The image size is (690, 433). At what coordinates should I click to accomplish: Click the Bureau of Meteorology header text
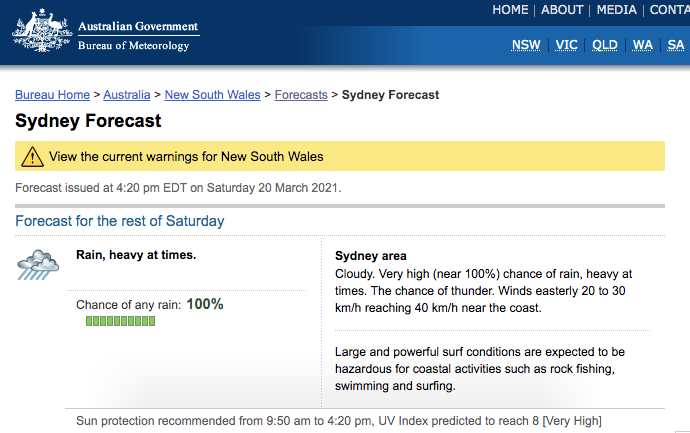(x=133, y=46)
